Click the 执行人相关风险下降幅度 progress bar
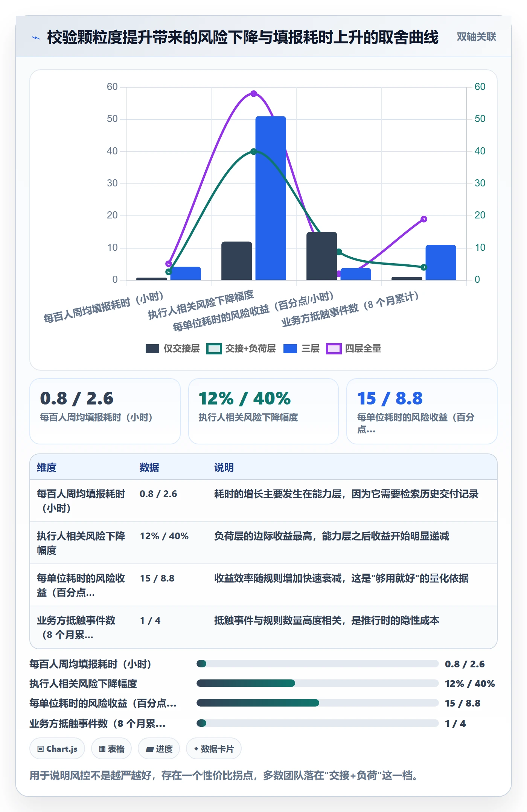 [x=318, y=683]
